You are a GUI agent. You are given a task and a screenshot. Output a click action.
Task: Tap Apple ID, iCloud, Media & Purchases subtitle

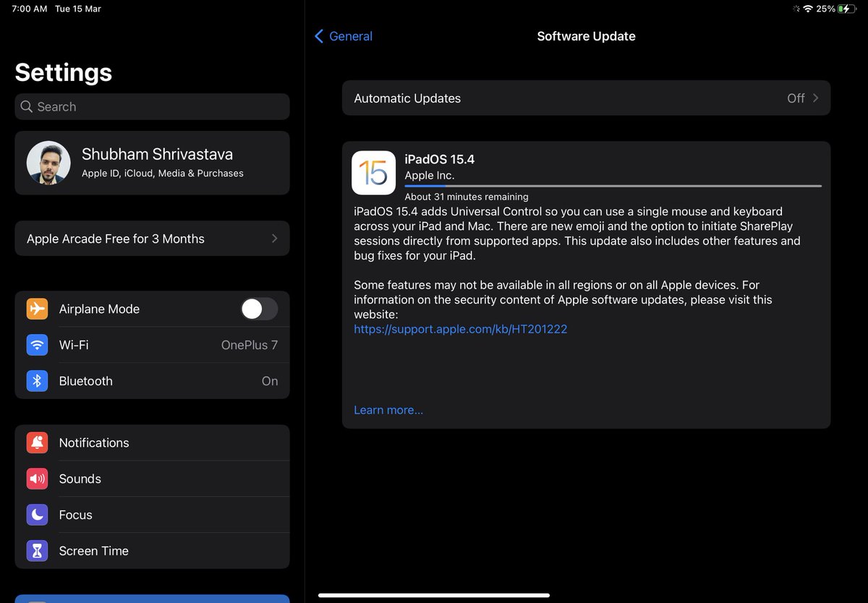(163, 174)
